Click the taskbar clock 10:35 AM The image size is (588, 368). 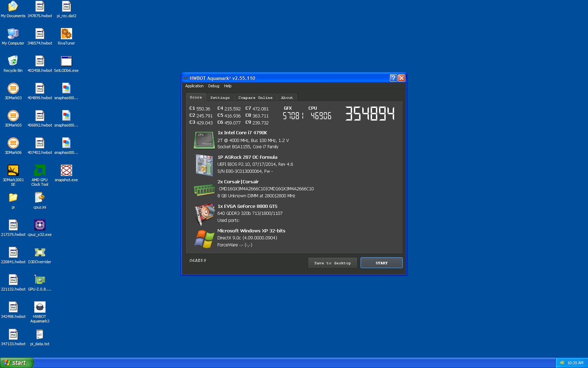click(575, 363)
